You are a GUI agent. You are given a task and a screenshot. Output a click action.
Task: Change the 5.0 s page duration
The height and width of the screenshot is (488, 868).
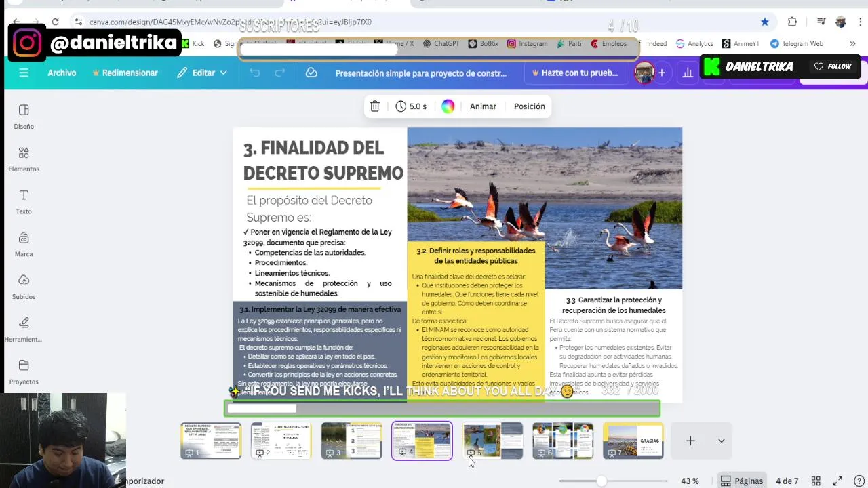411,106
